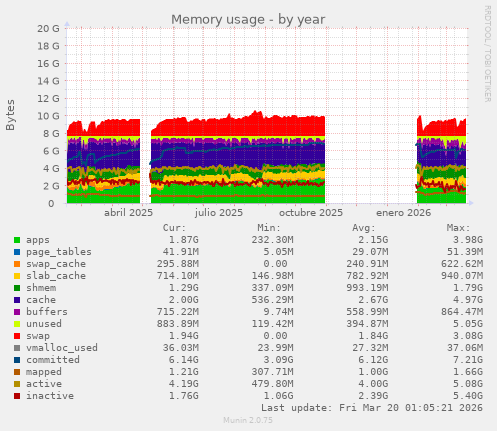Image resolution: width=497 pixels, height=431 pixels.
Task: Click the apps max value 3.98G
Action: (x=468, y=240)
